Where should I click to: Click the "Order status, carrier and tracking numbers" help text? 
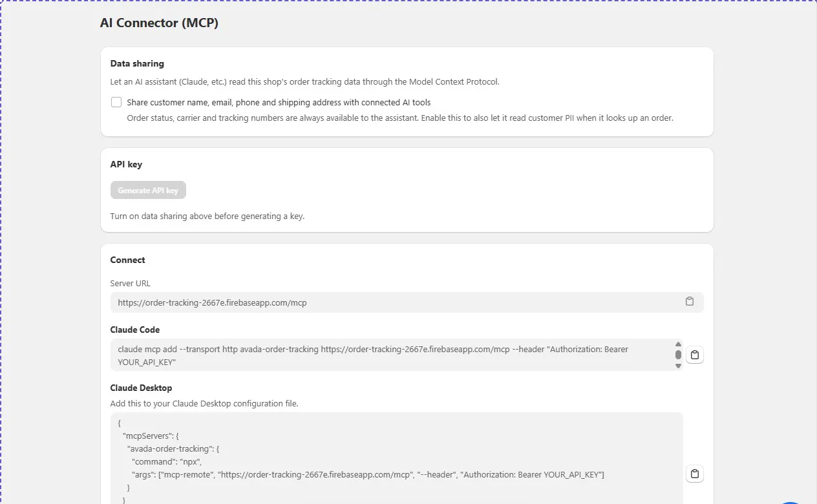click(x=400, y=118)
